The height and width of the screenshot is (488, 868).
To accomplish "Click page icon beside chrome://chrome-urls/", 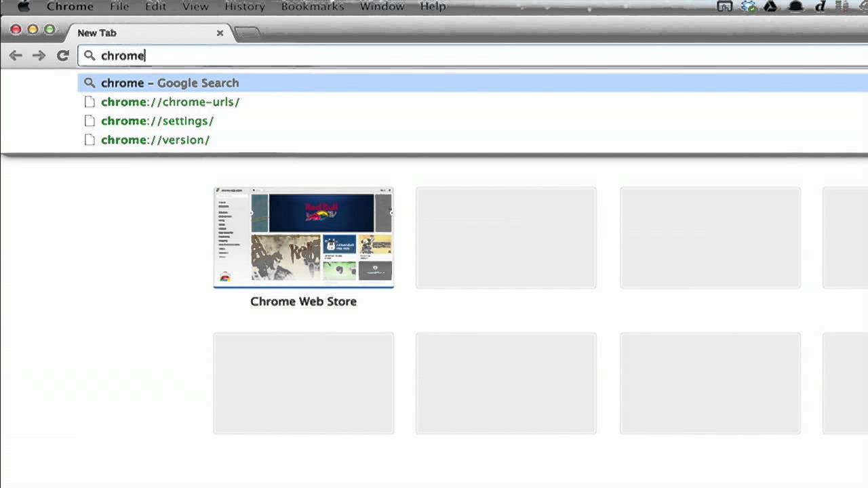I will 90,102.
